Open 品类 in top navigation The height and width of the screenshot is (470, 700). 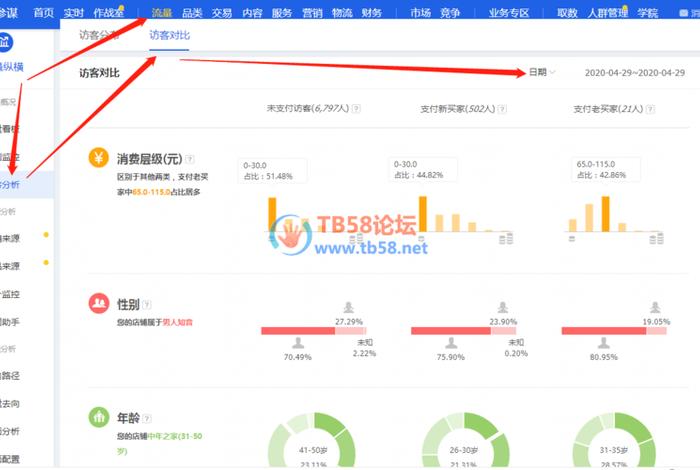click(192, 12)
